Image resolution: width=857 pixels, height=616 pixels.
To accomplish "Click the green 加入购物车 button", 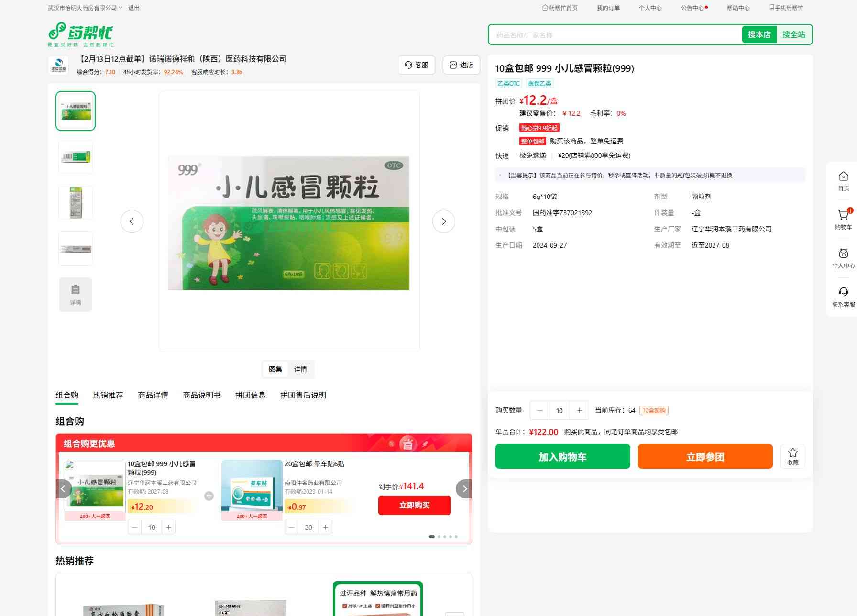I will 562,456.
